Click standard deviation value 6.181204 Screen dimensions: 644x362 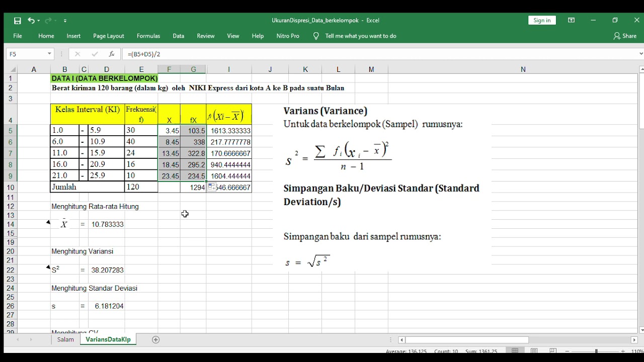[x=108, y=306]
